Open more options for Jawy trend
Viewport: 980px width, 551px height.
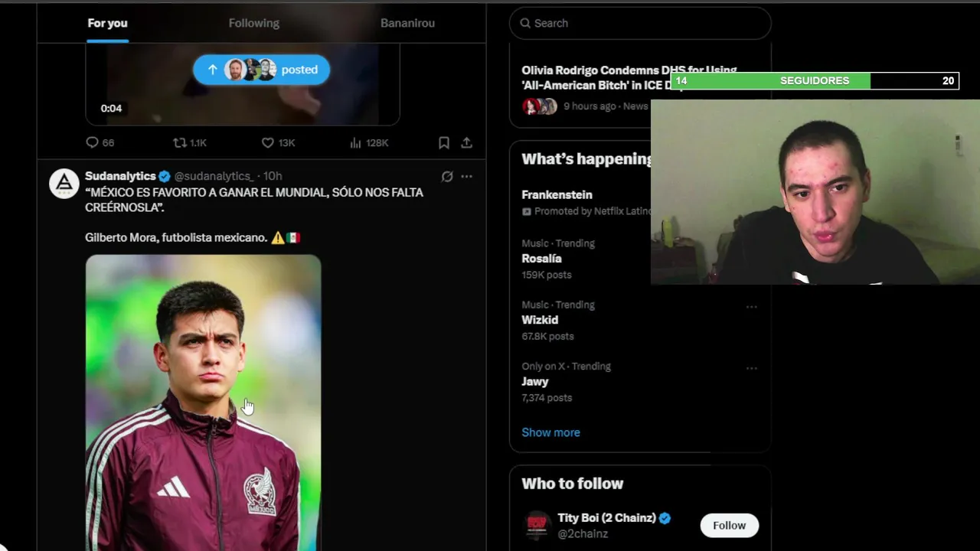(x=752, y=368)
